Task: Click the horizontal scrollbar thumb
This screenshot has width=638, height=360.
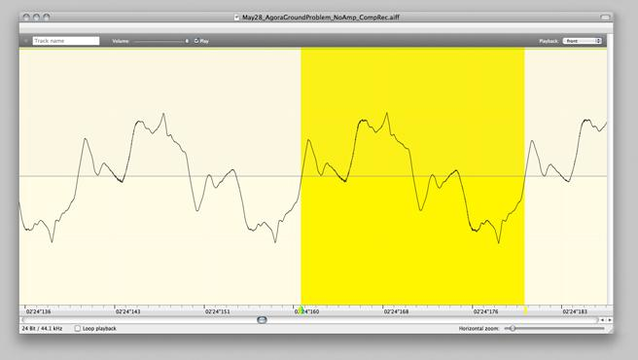Action: tap(262, 320)
